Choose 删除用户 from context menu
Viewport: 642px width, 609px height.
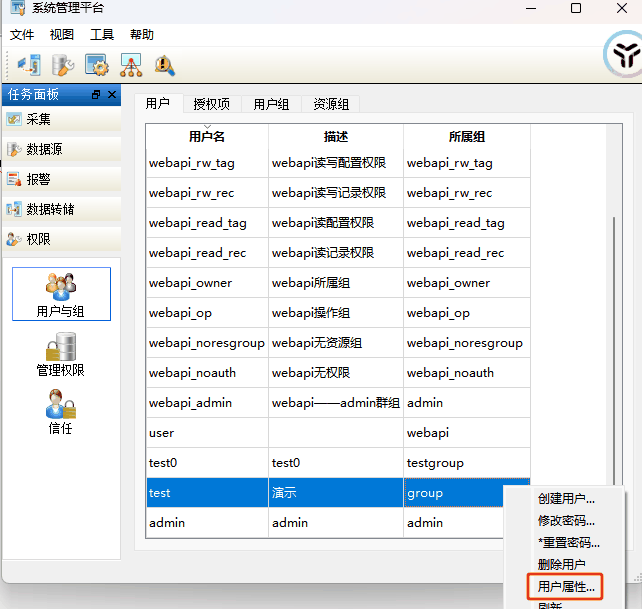561,564
